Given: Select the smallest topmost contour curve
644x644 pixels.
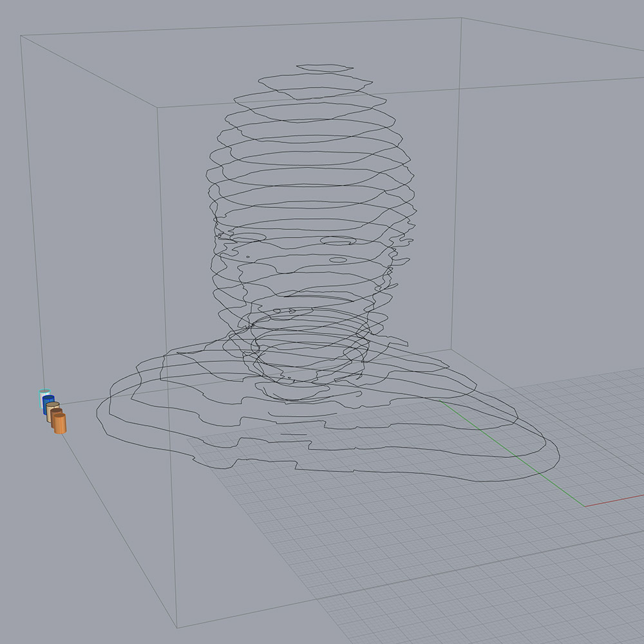Looking at the screenshot, I should tap(325, 68).
